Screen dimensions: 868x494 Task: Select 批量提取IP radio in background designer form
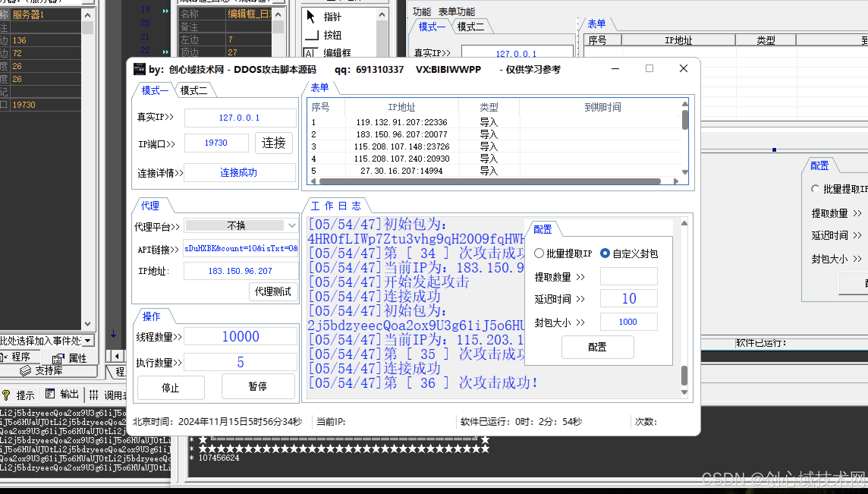815,189
